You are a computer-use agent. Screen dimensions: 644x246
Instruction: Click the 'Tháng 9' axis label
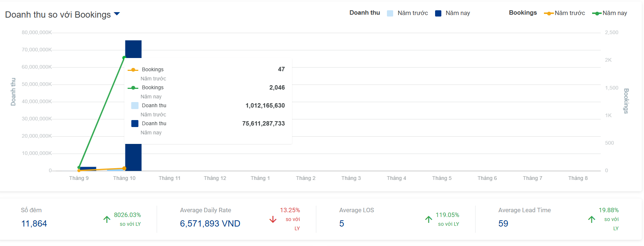pyautogui.click(x=79, y=178)
